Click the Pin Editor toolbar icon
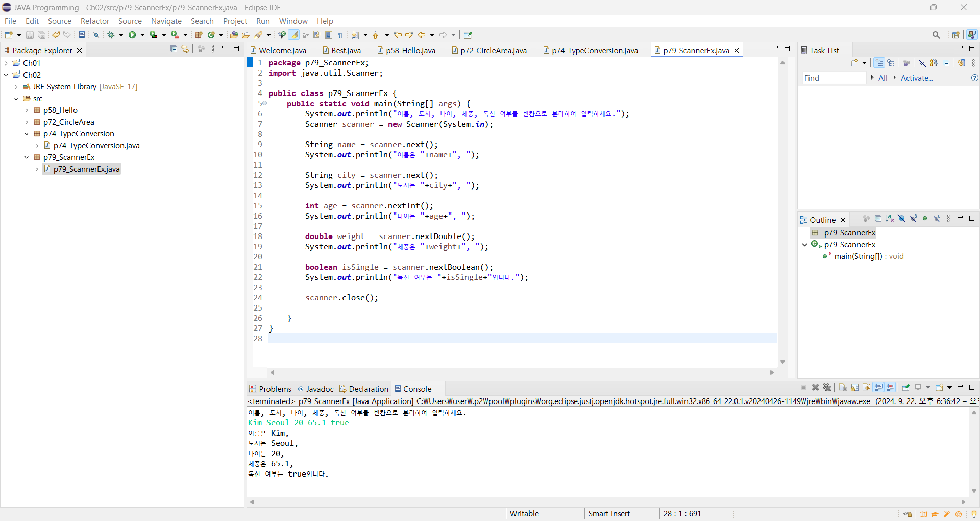Screen dimensions: 980x521 [468, 35]
